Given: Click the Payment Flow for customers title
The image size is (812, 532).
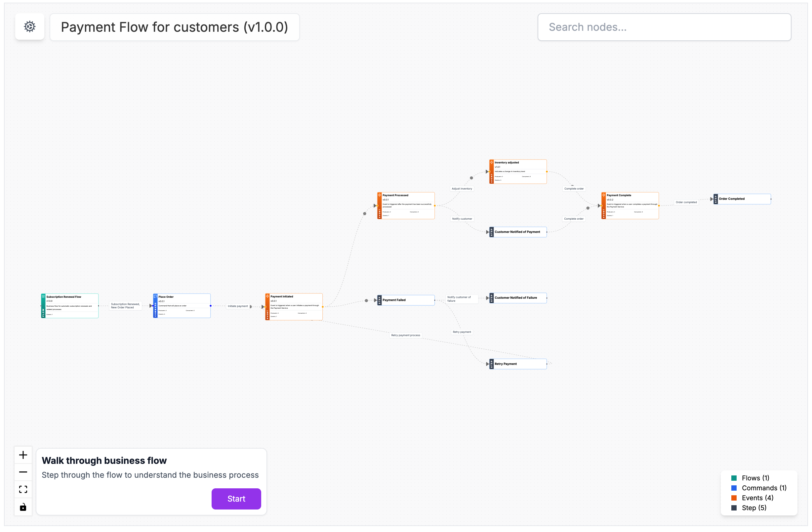Looking at the screenshot, I should (174, 27).
